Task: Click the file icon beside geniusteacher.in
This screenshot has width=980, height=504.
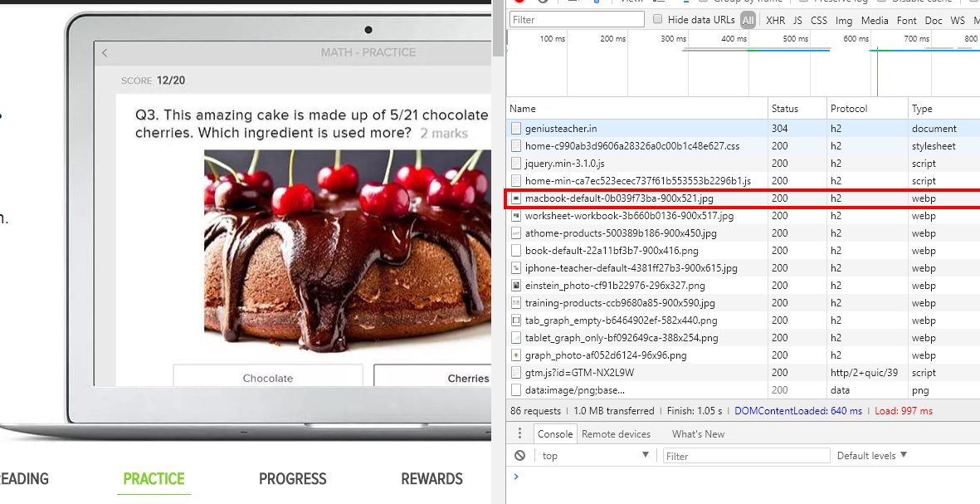Action: click(515, 129)
